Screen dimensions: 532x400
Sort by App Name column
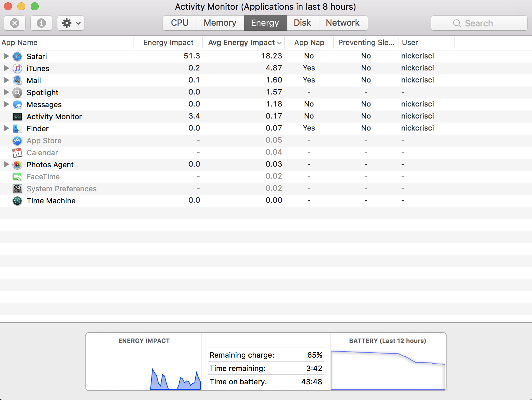point(67,43)
